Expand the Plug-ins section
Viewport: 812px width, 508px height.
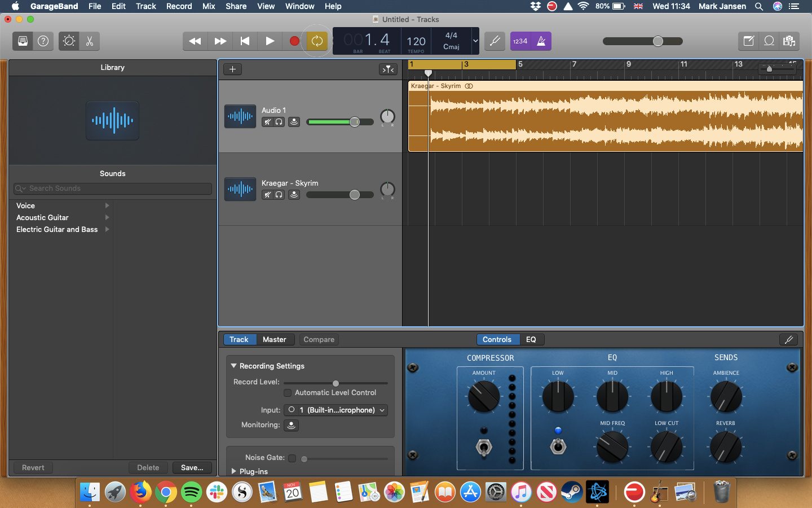pyautogui.click(x=233, y=471)
